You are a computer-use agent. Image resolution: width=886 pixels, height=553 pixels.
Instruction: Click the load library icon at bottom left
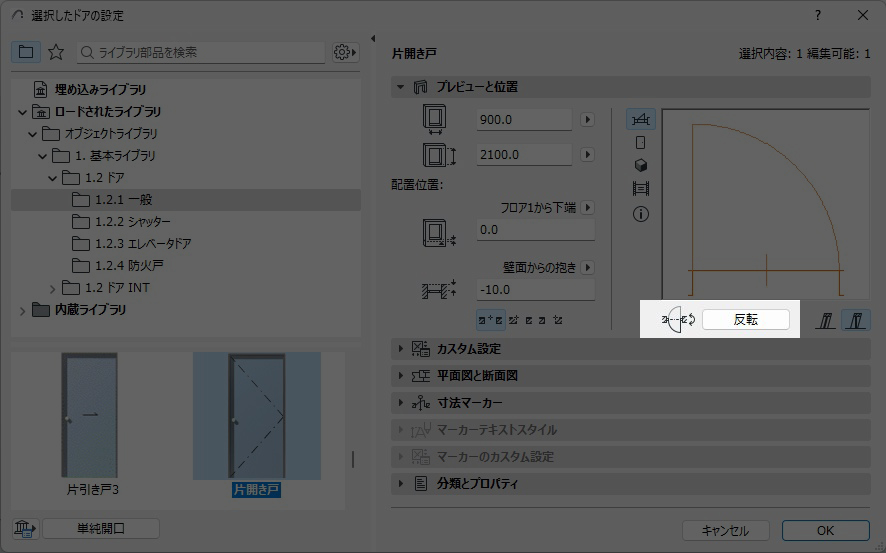click(x=24, y=529)
